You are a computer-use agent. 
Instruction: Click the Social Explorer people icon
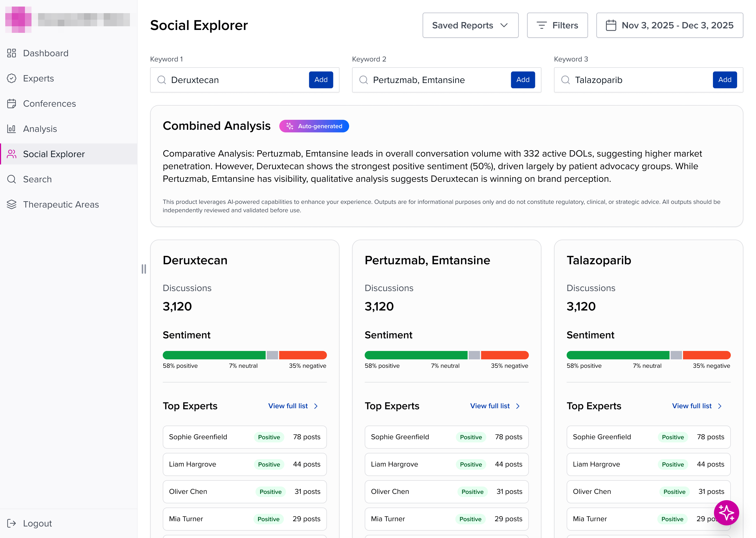[x=12, y=154]
